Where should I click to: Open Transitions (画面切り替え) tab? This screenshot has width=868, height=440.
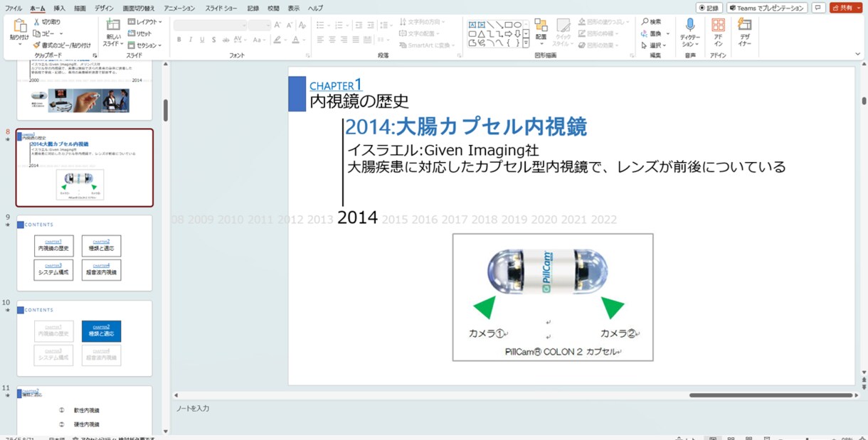coord(138,8)
